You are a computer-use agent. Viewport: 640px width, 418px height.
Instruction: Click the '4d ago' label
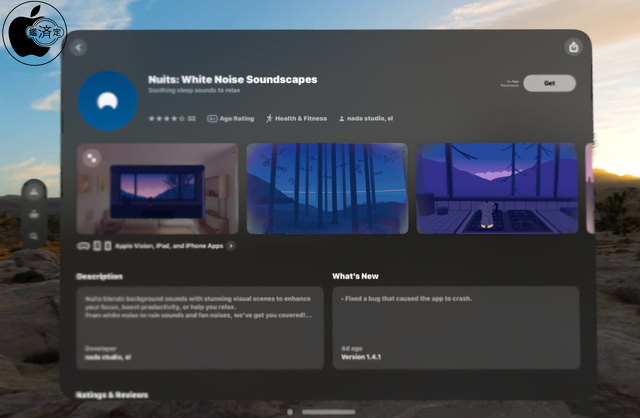(351, 348)
